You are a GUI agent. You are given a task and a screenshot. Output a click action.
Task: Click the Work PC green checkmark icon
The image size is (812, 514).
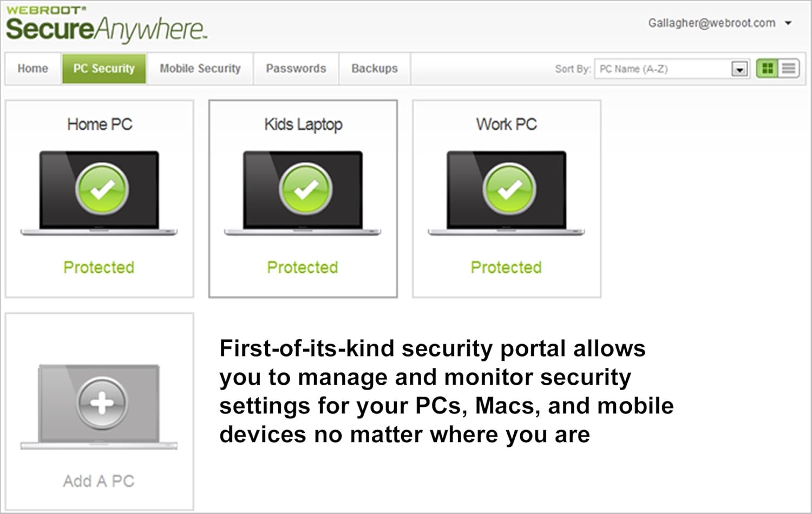[509, 189]
